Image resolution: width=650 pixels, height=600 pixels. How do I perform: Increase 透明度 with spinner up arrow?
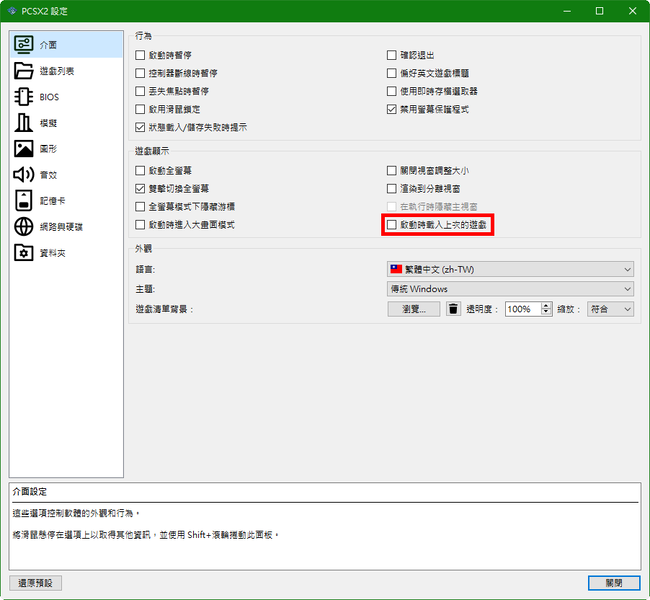click(546, 306)
